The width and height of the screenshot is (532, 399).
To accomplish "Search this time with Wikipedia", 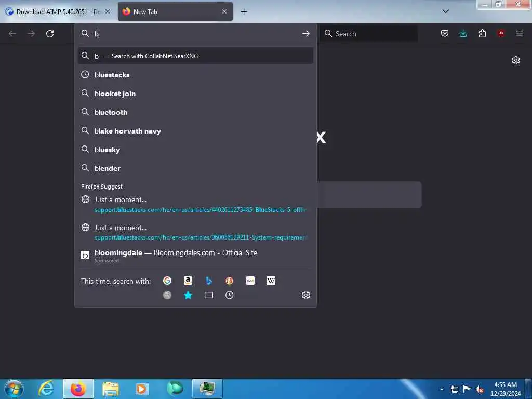I will coord(271,281).
